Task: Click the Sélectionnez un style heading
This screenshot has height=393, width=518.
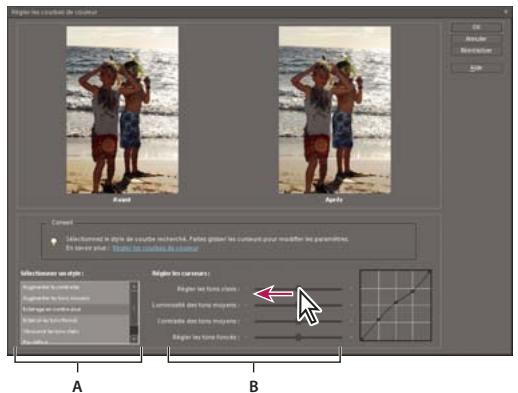Action: click(x=52, y=273)
